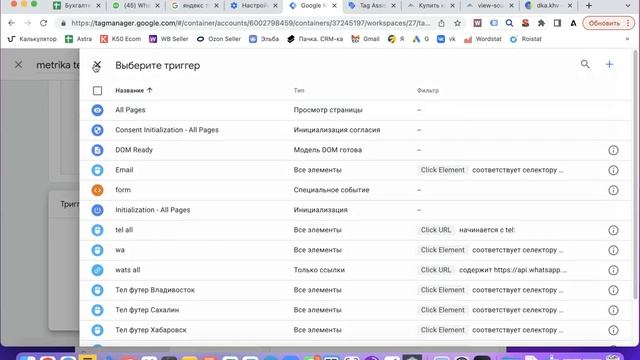The width and height of the screenshot is (640, 360).
Task: Choose Consent Initialization - All Pages name
Action: coord(167,130)
